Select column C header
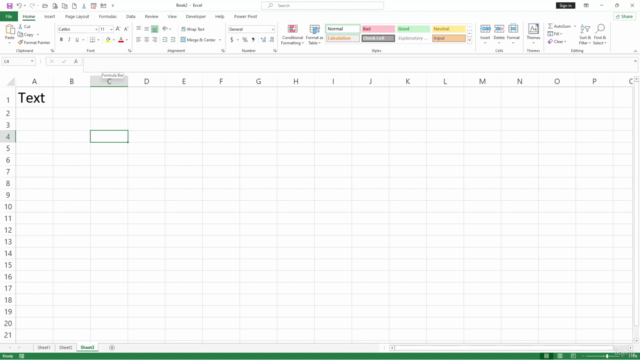This screenshot has width=640, height=360. [x=109, y=82]
